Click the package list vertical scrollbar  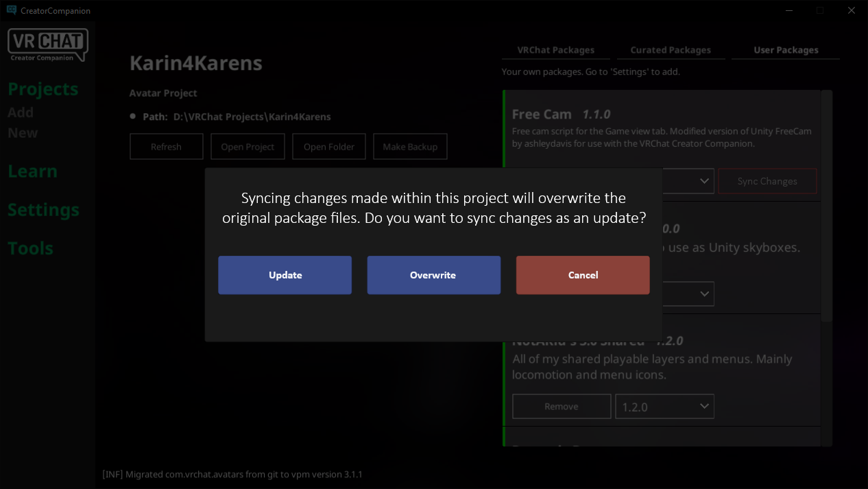pyautogui.click(x=827, y=206)
